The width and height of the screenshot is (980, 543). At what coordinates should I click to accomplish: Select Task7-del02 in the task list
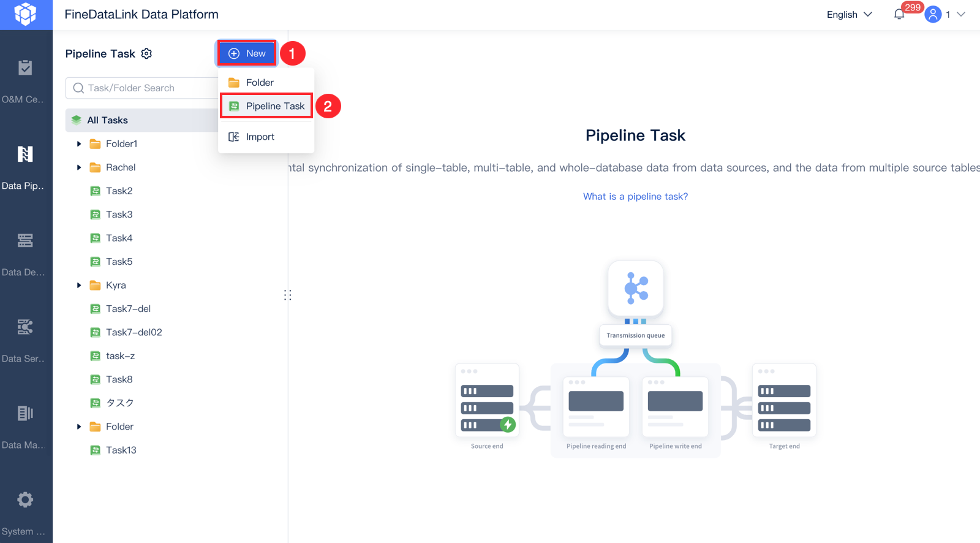pyautogui.click(x=134, y=332)
